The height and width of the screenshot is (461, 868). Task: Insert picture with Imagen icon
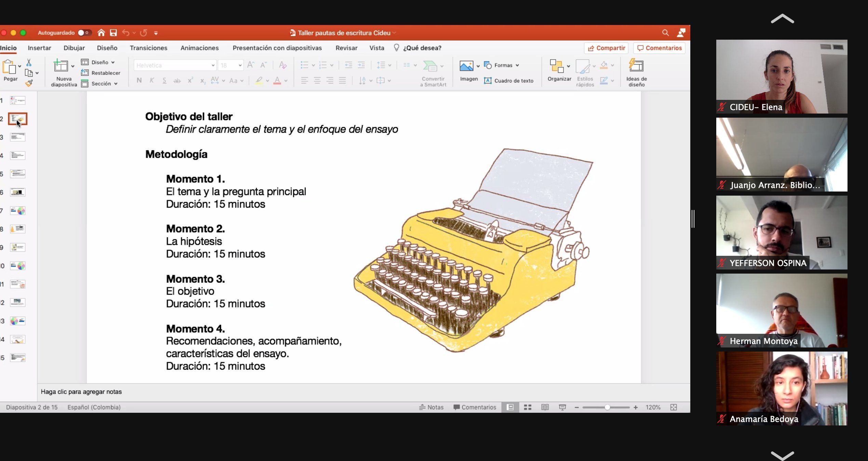pos(466,66)
